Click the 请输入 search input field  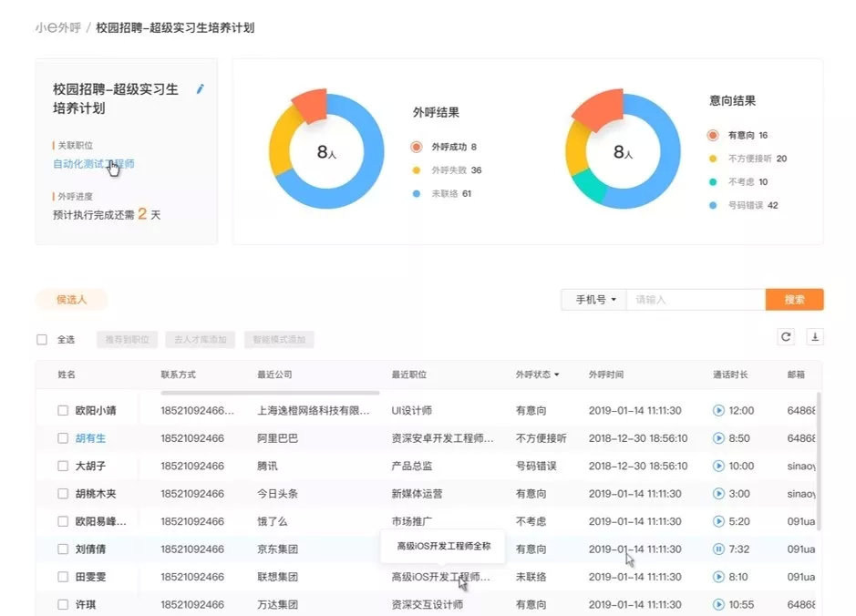pyautogui.click(x=696, y=300)
